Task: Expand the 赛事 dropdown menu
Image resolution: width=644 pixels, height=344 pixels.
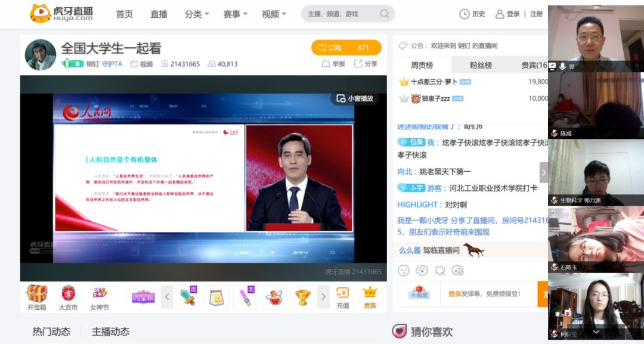Action: pos(236,14)
